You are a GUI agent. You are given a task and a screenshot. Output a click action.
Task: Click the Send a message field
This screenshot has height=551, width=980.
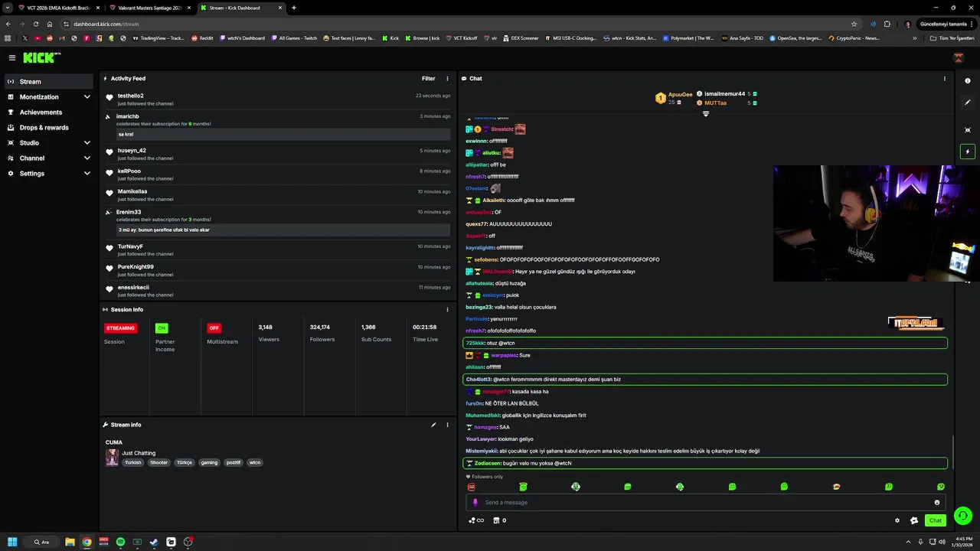pos(706,503)
